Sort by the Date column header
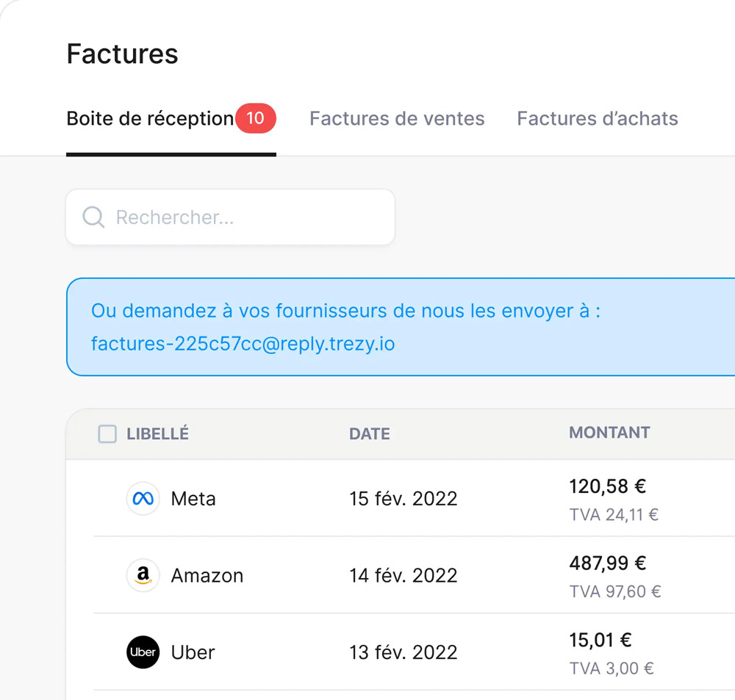 pos(370,434)
